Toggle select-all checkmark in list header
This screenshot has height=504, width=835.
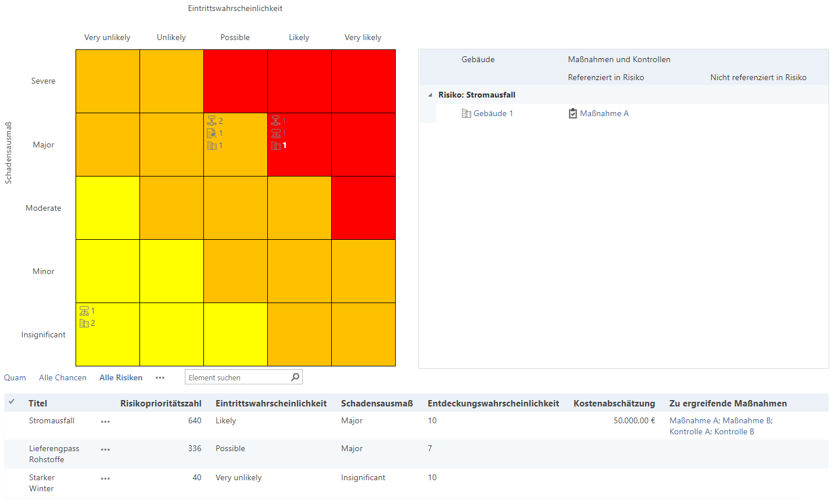tap(12, 402)
